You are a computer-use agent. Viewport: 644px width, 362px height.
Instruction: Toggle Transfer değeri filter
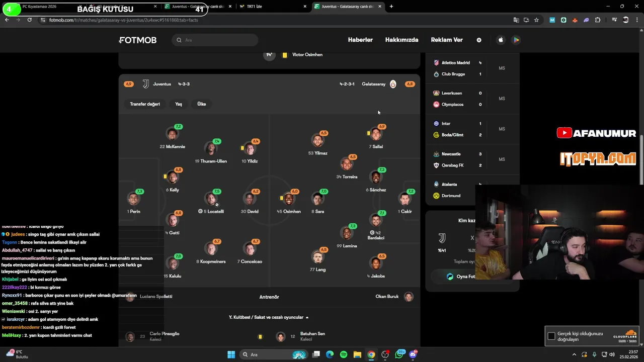point(145,104)
